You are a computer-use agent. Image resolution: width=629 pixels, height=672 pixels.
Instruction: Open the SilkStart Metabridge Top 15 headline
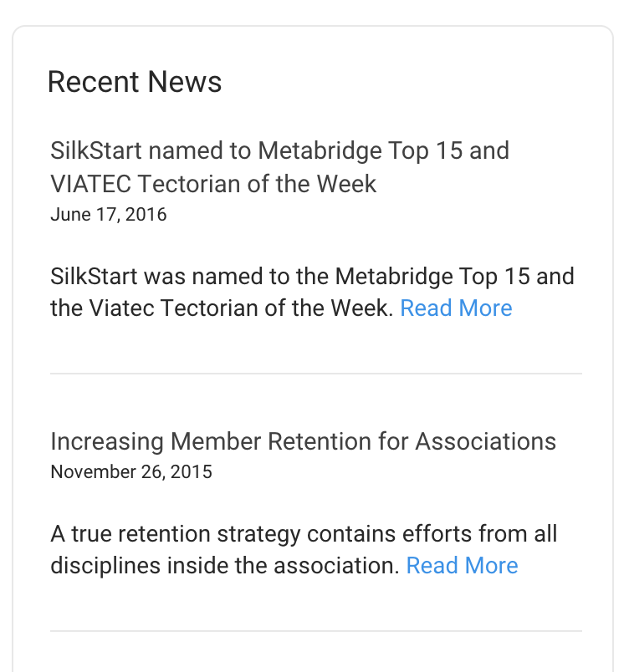coord(279,151)
